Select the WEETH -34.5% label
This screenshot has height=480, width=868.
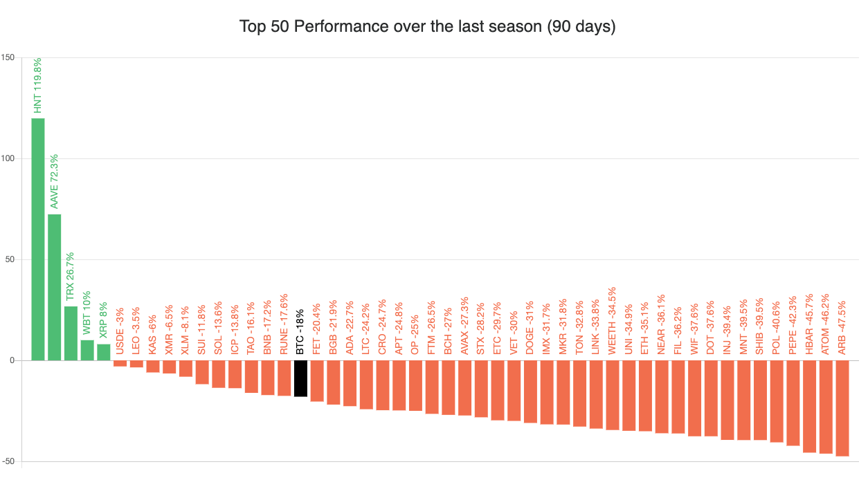(612, 321)
